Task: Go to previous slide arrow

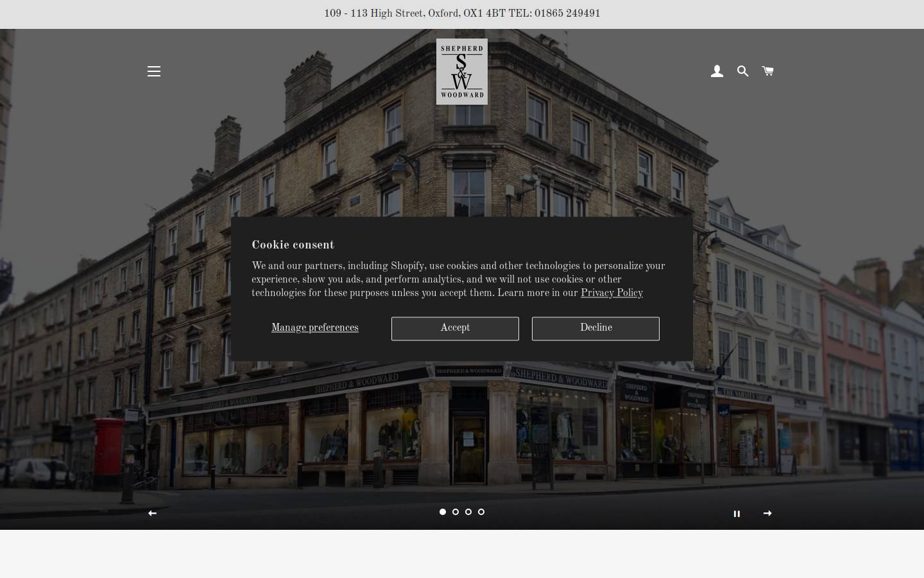Action: 152,513
